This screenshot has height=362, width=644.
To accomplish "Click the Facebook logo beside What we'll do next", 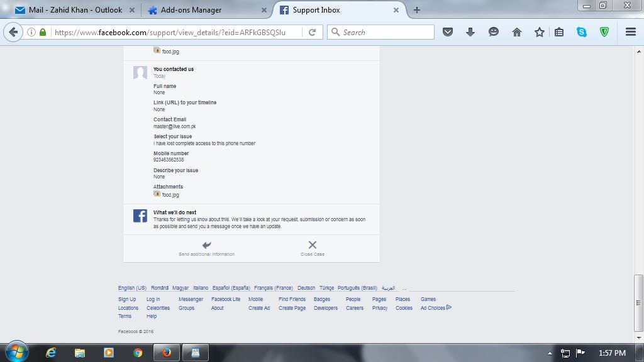I will [x=140, y=216].
